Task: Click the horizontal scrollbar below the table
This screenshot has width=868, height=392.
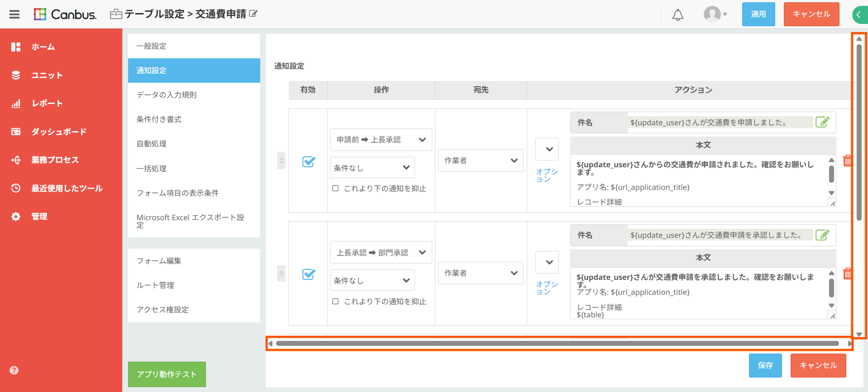Action: [558, 344]
